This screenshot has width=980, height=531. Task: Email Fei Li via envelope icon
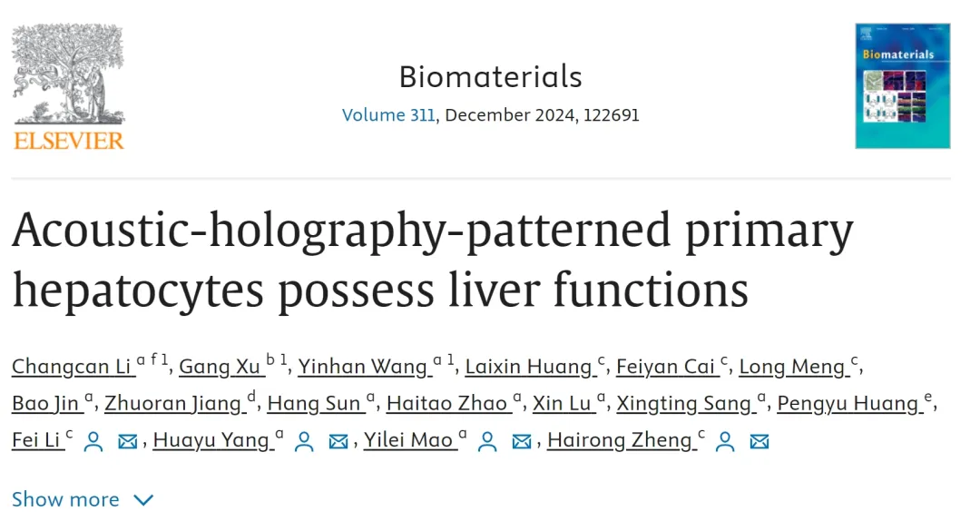click(128, 441)
